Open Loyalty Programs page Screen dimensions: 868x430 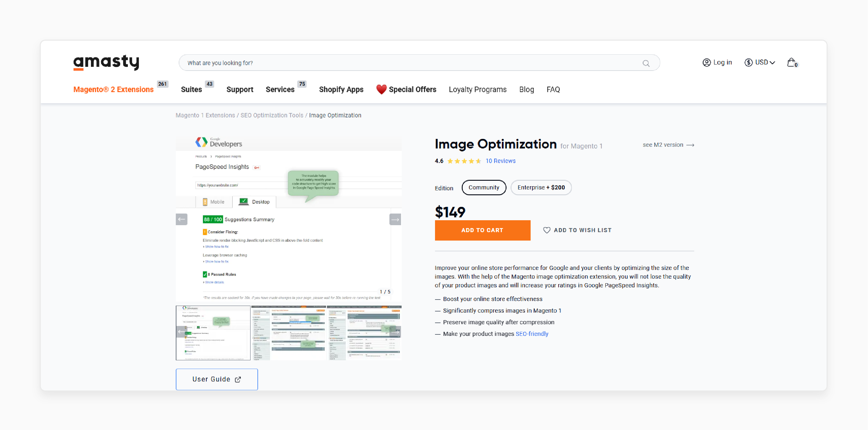pos(477,90)
